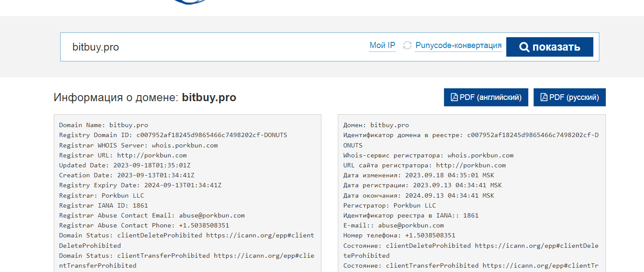The image size is (644, 272).
Task: Click the PDF (английский) download button
Action: click(486, 97)
